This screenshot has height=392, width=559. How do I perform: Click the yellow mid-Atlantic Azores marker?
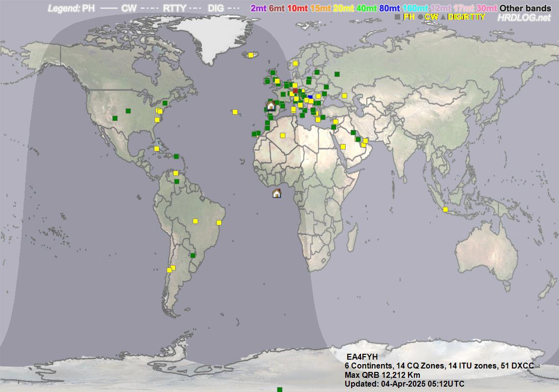pos(235,112)
